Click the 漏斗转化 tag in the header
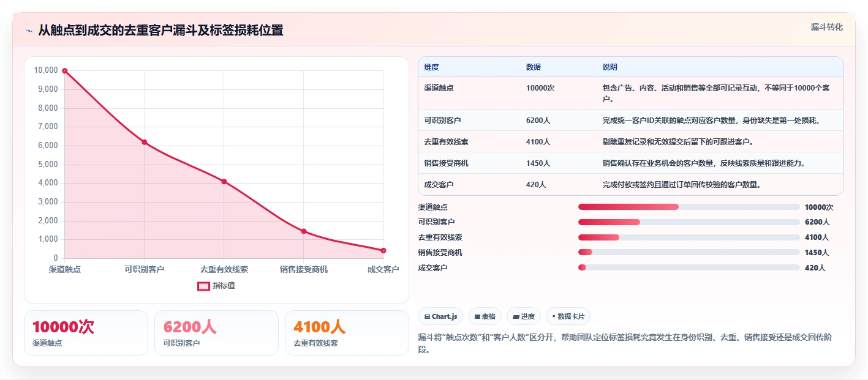The width and height of the screenshot is (868, 380). [826, 27]
